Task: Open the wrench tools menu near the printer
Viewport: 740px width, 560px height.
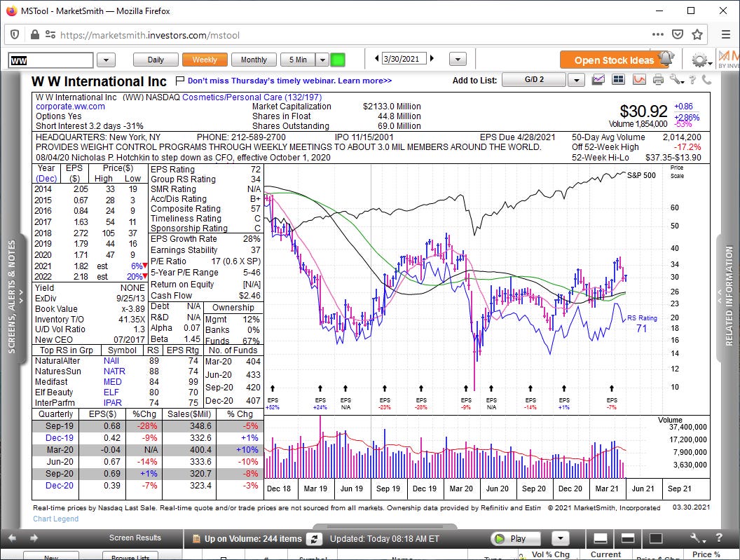Action: click(x=676, y=80)
